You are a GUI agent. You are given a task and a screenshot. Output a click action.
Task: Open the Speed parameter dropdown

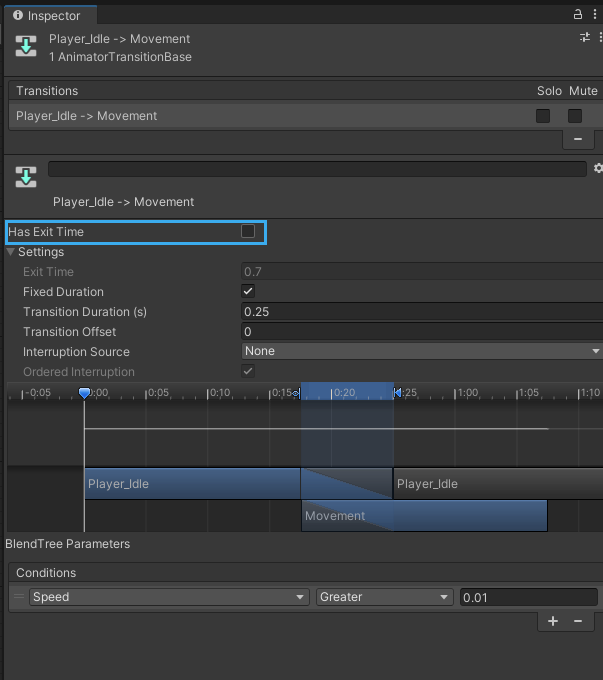(x=168, y=597)
